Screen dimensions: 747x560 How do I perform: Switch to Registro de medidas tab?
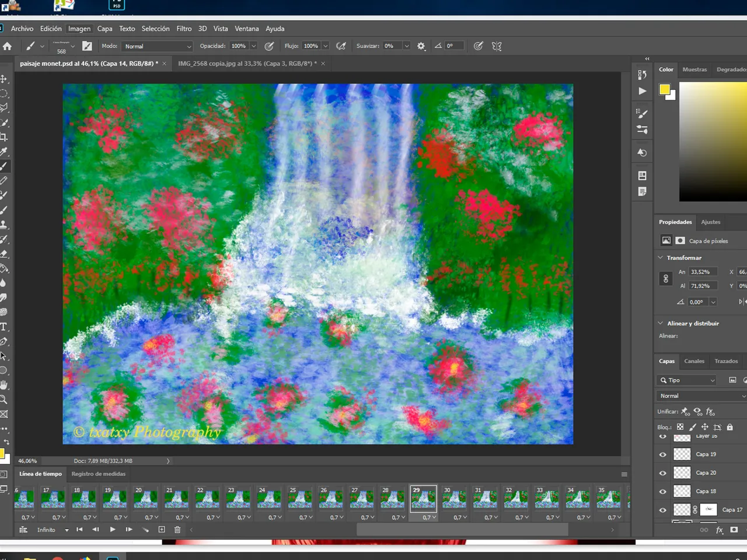click(99, 474)
